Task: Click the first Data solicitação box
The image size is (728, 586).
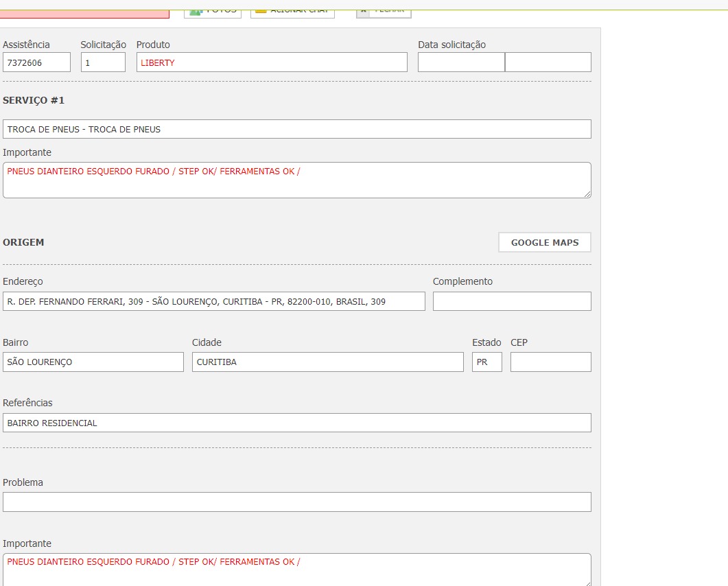Action: (x=461, y=62)
